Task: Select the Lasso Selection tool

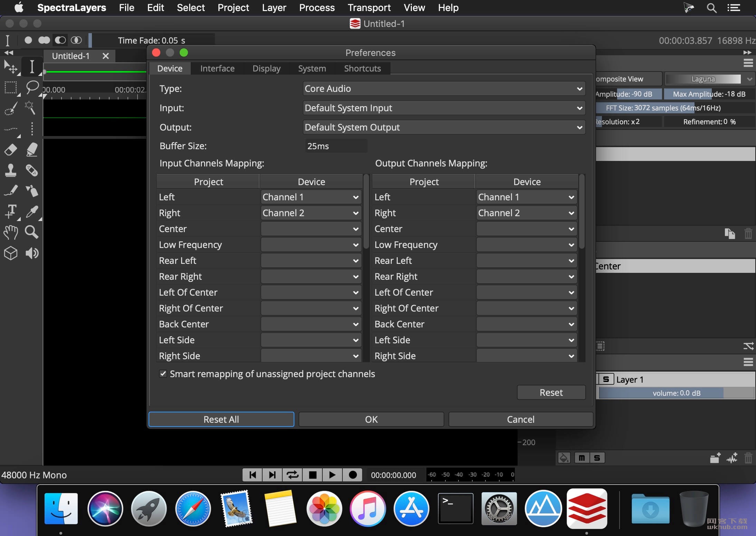Action: (32, 88)
